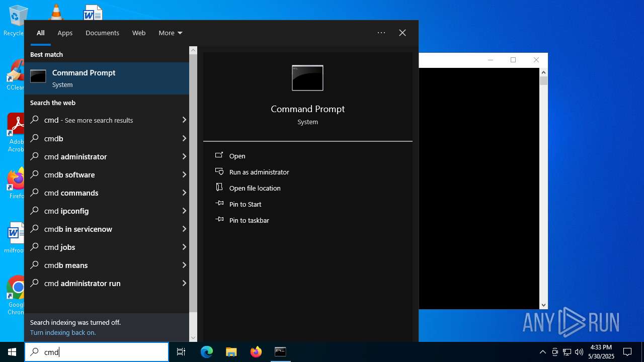This screenshot has height=362, width=644.
Task: Maximize the background console window
Action: (x=513, y=60)
